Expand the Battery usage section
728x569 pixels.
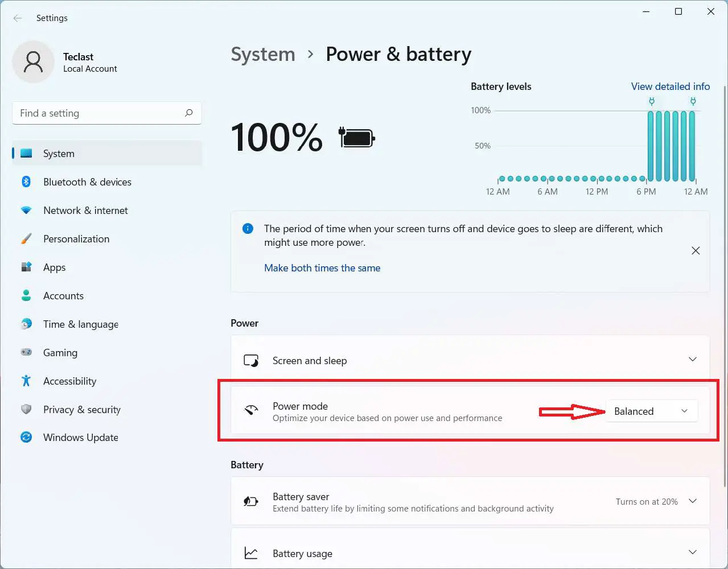(692, 551)
